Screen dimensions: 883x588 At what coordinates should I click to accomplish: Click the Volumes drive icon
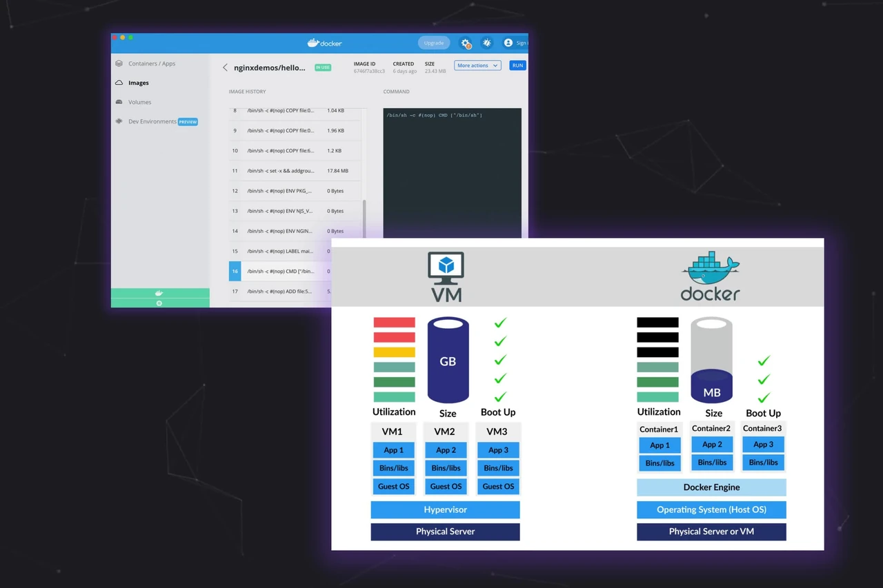coord(119,102)
